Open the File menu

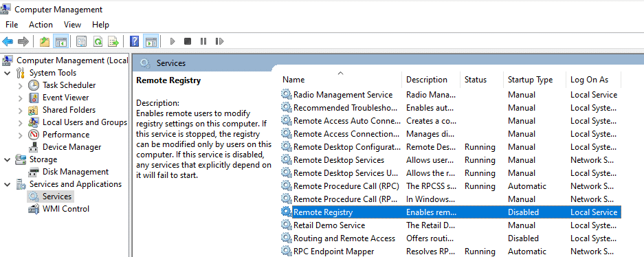coord(12,25)
